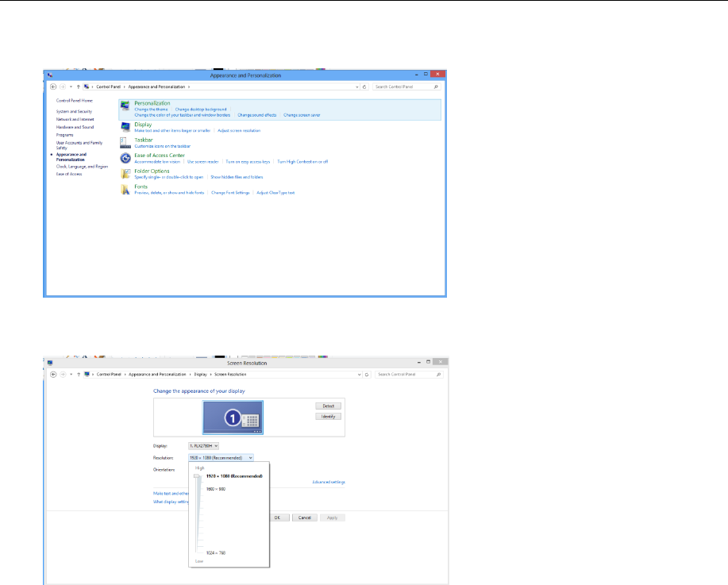Open recent locations dropdown in Appearance and Personalization window
This screenshot has width=728, height=585.
(x=71, y=87)
